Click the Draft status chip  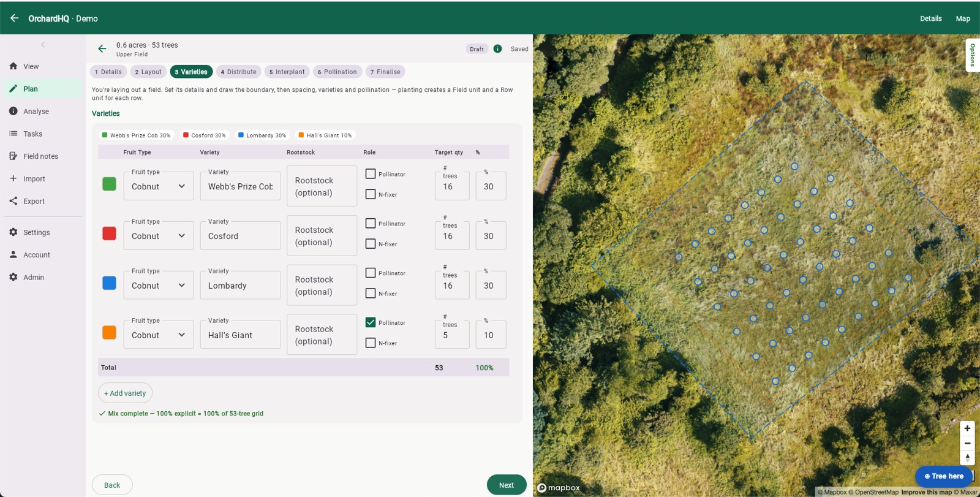pos(477,49)
